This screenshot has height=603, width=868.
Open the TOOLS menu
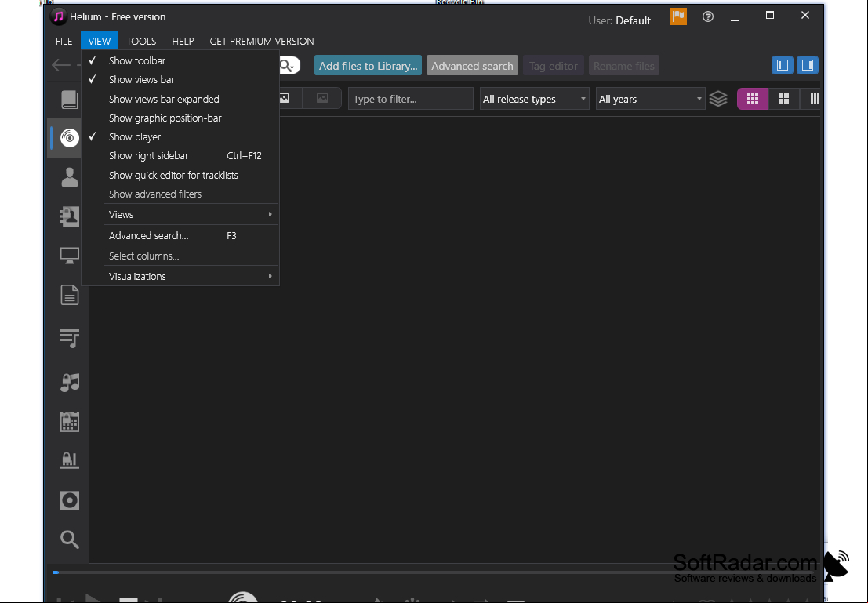(x=141, y=41)
